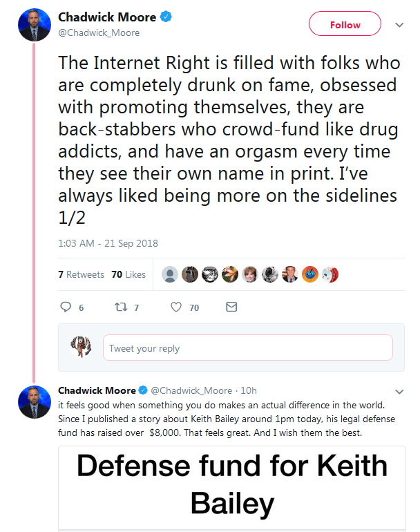
Task: Click the last red-white liker avatar
Action: 330,274
